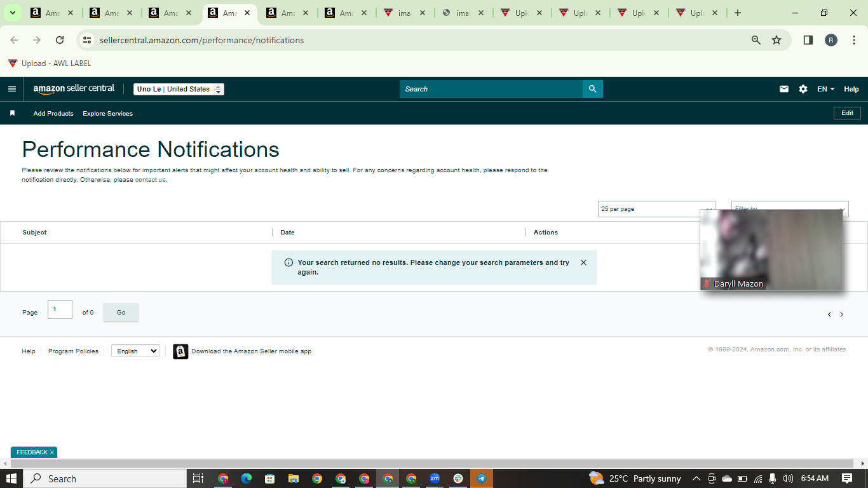Image resolution: width=868 pixels, height=488 pixels.
Task: Open the English language selector in footer
Action: click(135, 351)
